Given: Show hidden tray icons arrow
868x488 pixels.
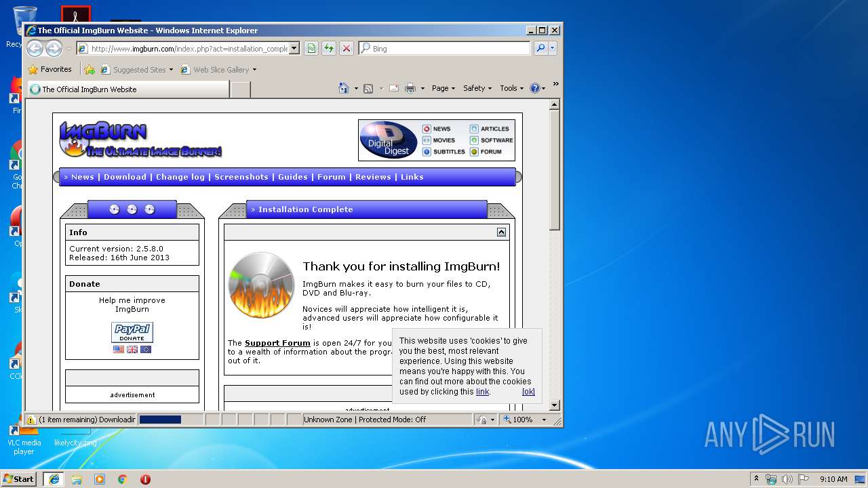Looking at the screenshot, I should tap(756, 479).
